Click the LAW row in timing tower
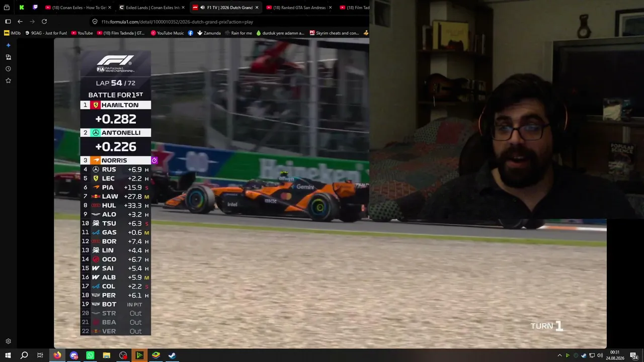This screenshot has width=644, height=362. pos(116,197)
